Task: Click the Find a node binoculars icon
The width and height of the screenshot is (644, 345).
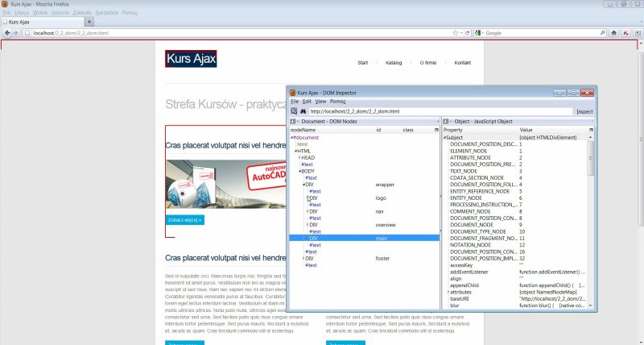Action: point(303,110)
